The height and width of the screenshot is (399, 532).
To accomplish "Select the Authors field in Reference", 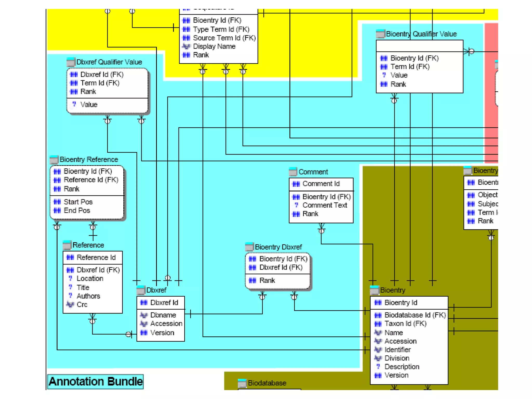I will pos(88,296).
